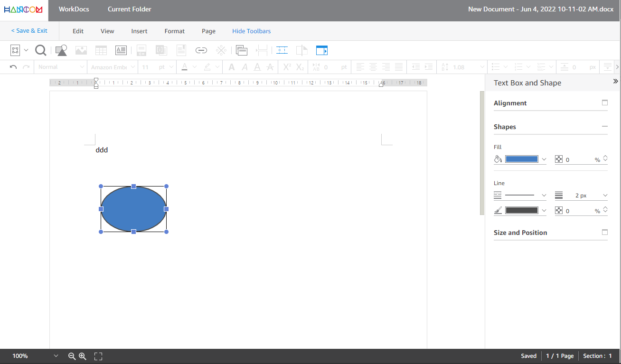Click the footnote icon in toolbar
621x364 pixels.
(x=141, y=50)
